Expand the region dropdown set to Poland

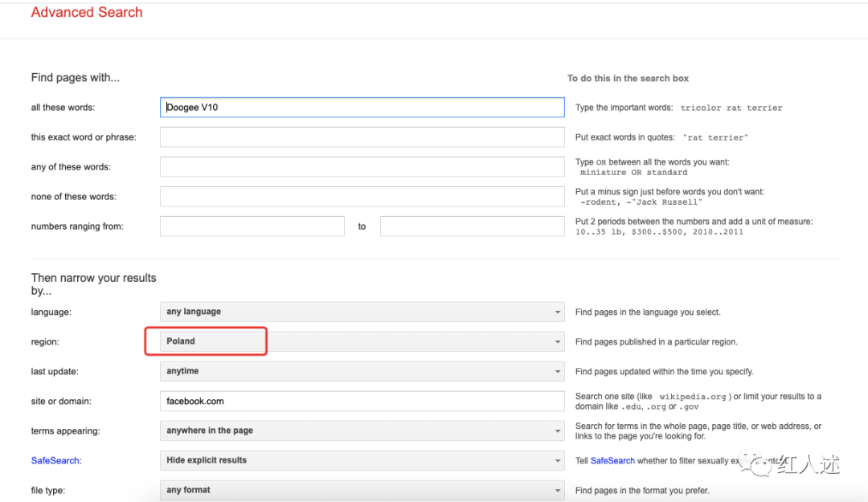(362, 341)
